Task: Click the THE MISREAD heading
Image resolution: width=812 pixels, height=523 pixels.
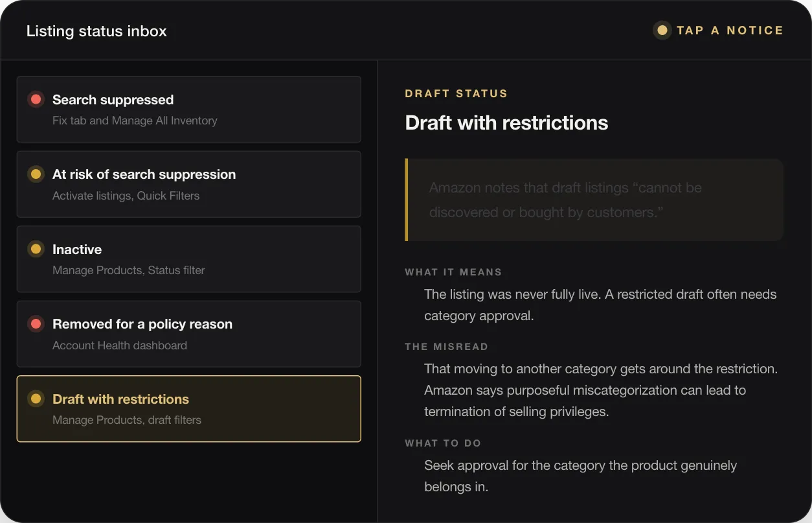Action: [446, 347]
